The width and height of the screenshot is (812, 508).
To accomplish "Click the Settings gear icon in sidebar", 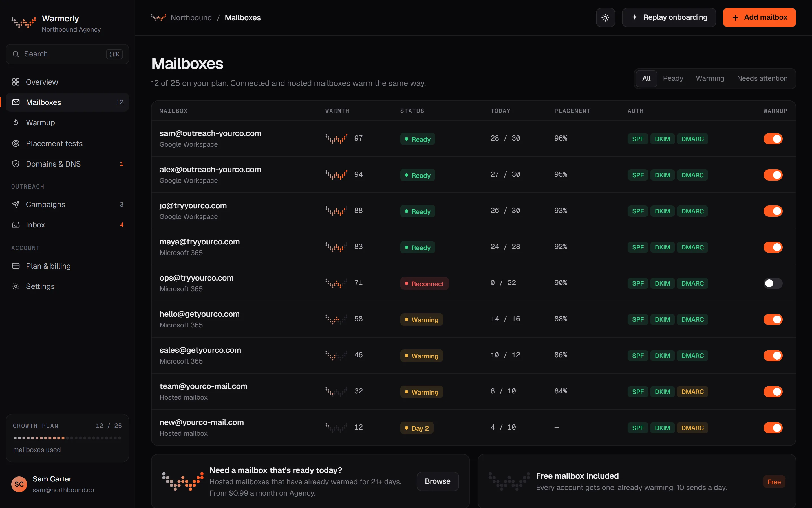I will tap(16, 286).
